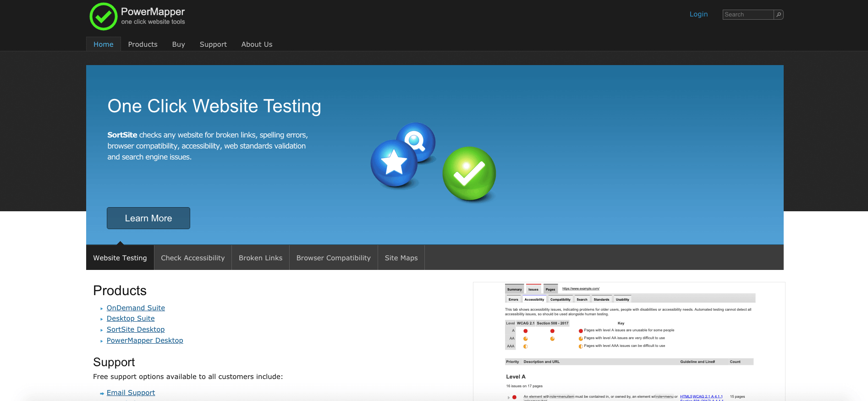Click the PowerMapper green checkmark logo
The width and height of the screenshot is (868, 401).
click(104, 16)
